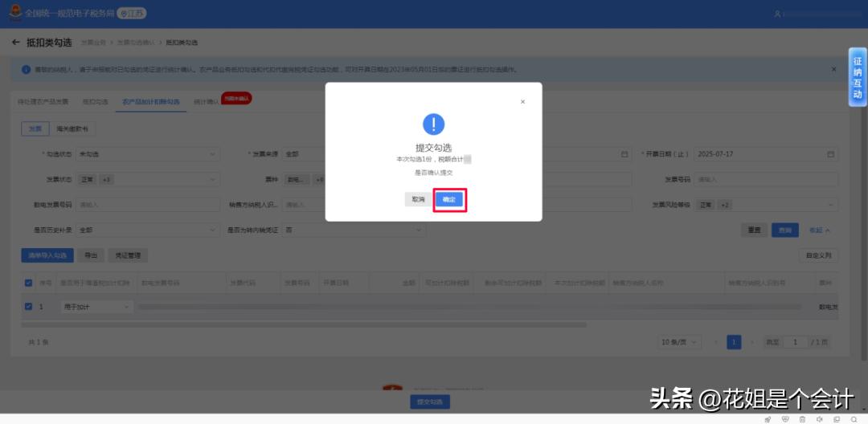Click the 提交勾选 button at bottom

pyautogui.click(x=429, y=402)
